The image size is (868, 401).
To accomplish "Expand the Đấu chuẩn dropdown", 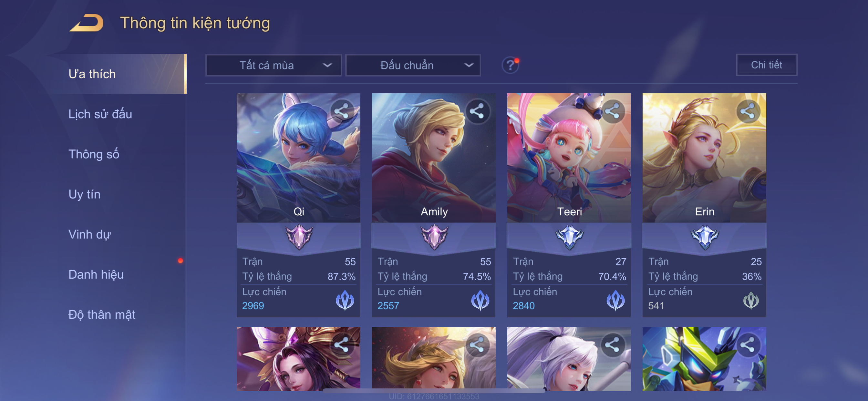I will [413, 65].
